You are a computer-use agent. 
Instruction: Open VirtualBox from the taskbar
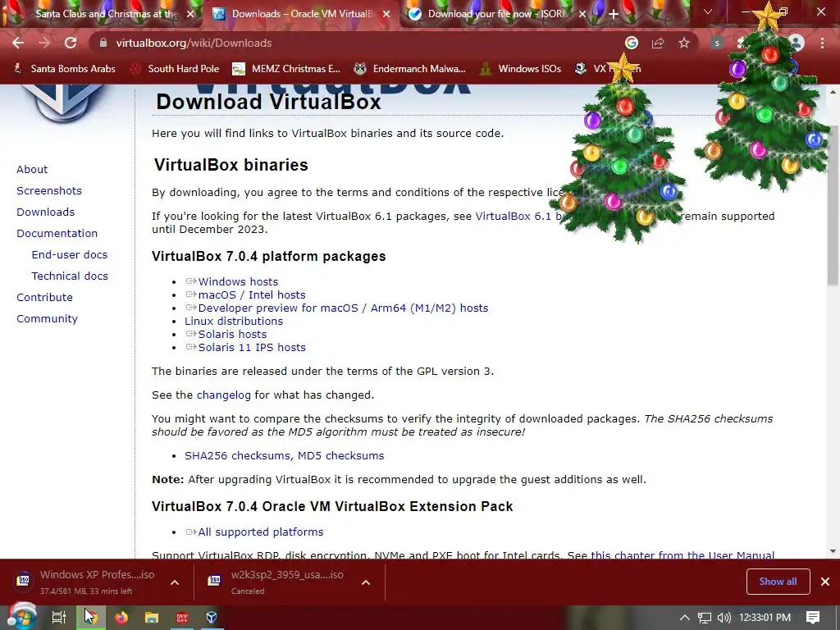[212, 617]
